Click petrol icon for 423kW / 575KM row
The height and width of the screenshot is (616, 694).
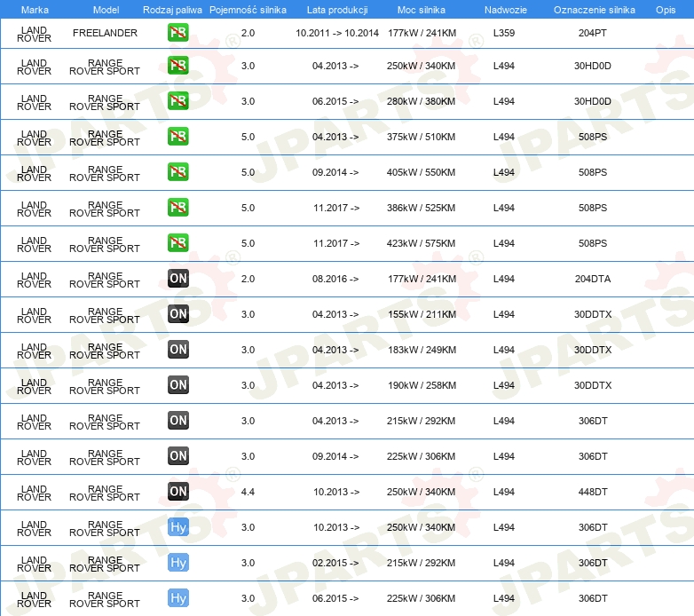click(177, 243)
